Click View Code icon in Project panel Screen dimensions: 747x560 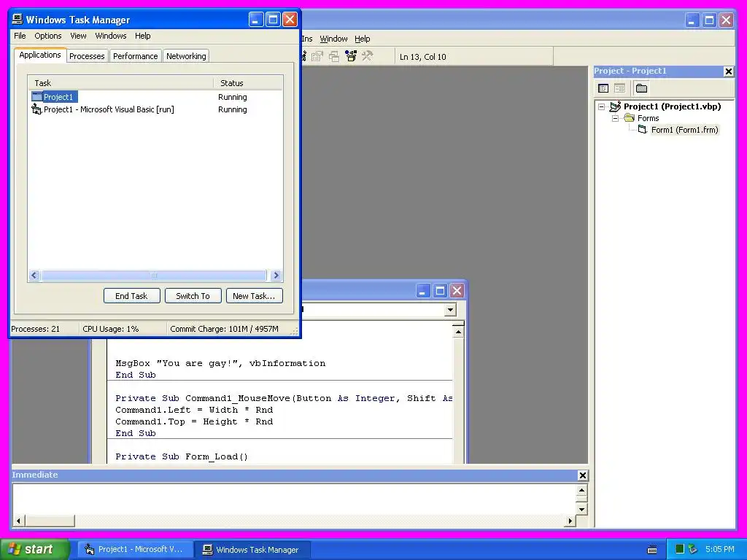pyautogui.click(x=603, y=88)
